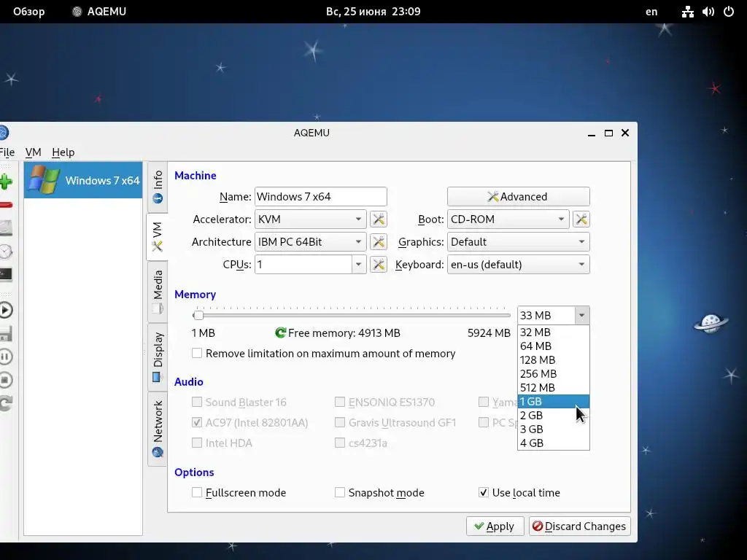Choose 256 MB from memory list
This screenshot has height=560, width=747.
(554, 374)
